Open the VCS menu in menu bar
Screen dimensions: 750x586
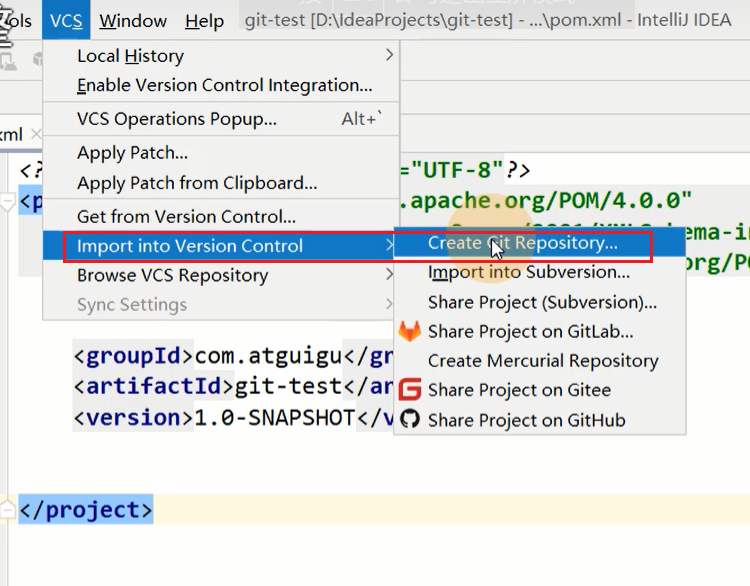[66, 21]
